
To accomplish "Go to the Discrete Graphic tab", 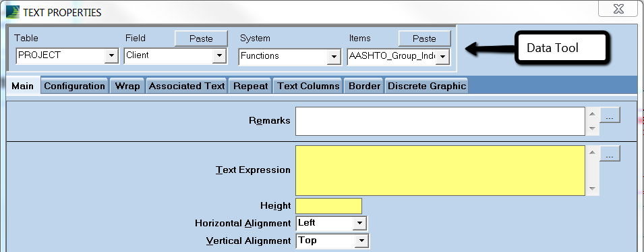I will 427,86.
